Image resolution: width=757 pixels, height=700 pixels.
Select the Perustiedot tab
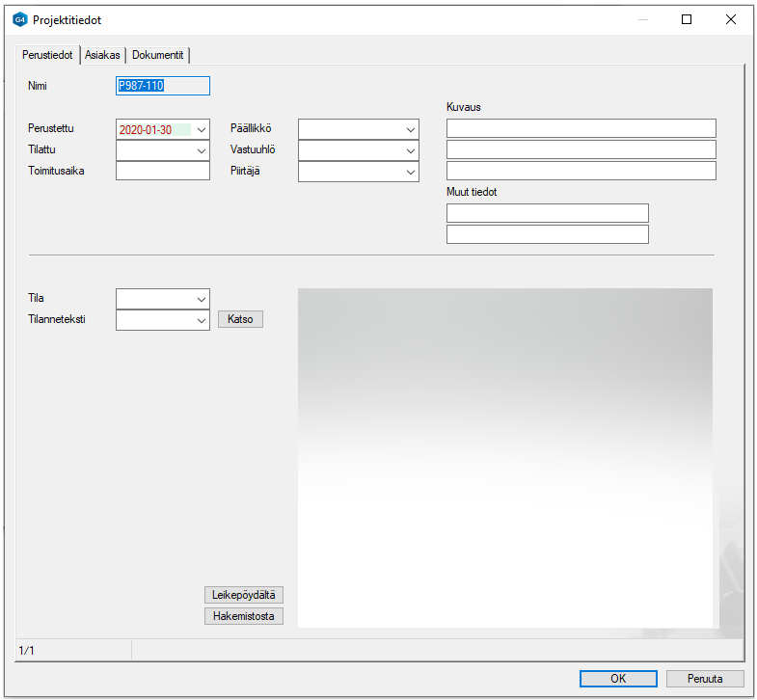coord(47,55)
